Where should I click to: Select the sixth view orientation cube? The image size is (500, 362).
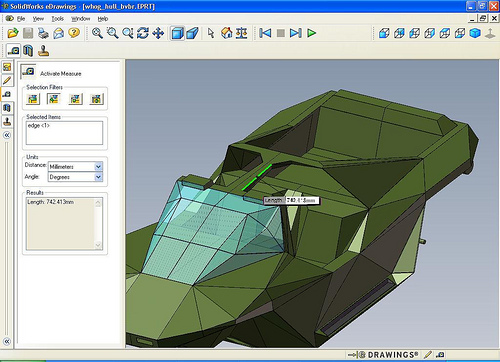click(x=460, y=33)
